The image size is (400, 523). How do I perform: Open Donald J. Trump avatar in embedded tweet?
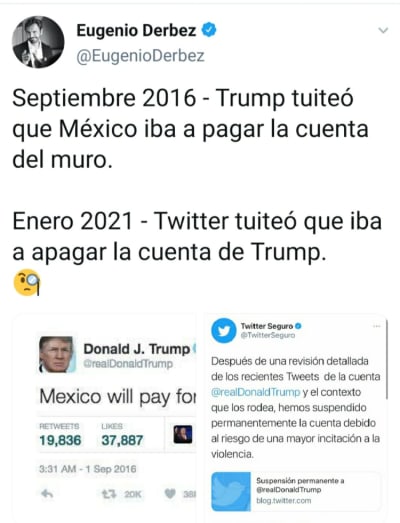[56, 354]
